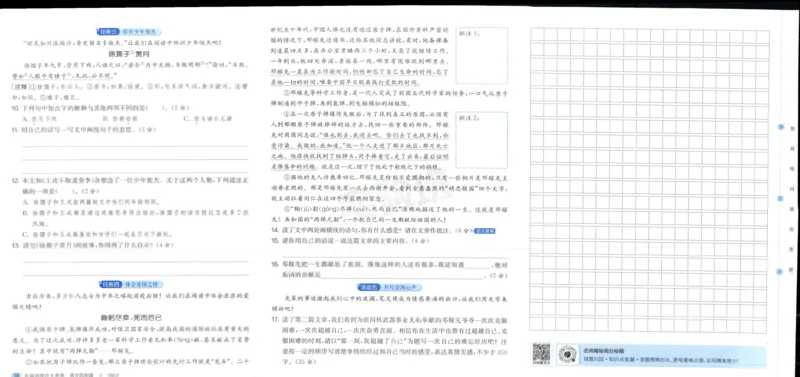Click the QR code beside the essay grid
Image resolution: width=800 pixels, height=377 pixels.
point(541,353)
